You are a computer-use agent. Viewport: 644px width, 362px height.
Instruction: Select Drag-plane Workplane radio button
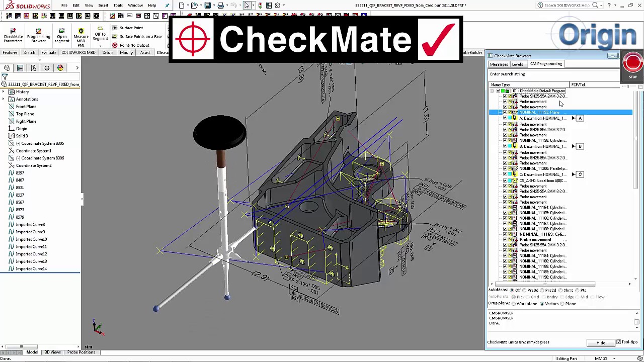click(x=513, y=304)
